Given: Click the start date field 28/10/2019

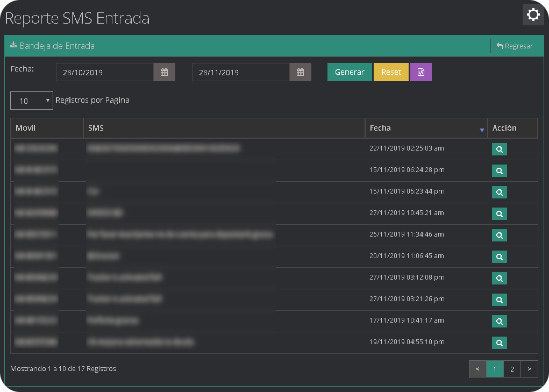Looking at the screenshot, I should click(x=105, y=73).
